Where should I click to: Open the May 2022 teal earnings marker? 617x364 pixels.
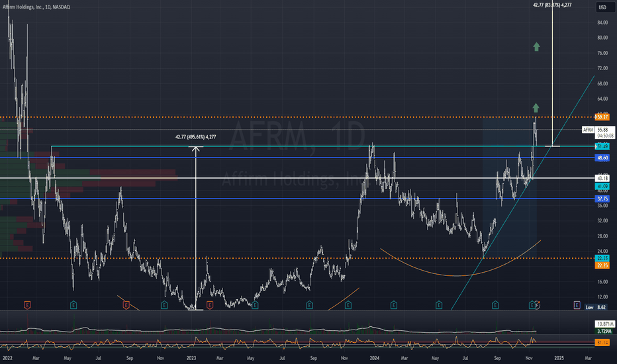[73, 304]
